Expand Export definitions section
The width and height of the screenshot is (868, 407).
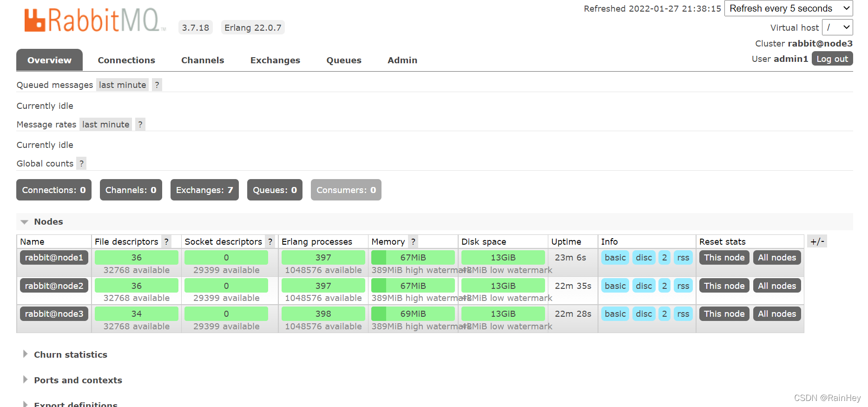(75, 404)
